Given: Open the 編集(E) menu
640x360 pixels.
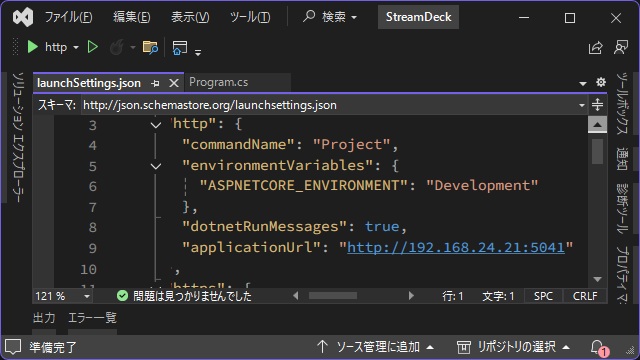Looking at the screenshot, I should 131,17.
